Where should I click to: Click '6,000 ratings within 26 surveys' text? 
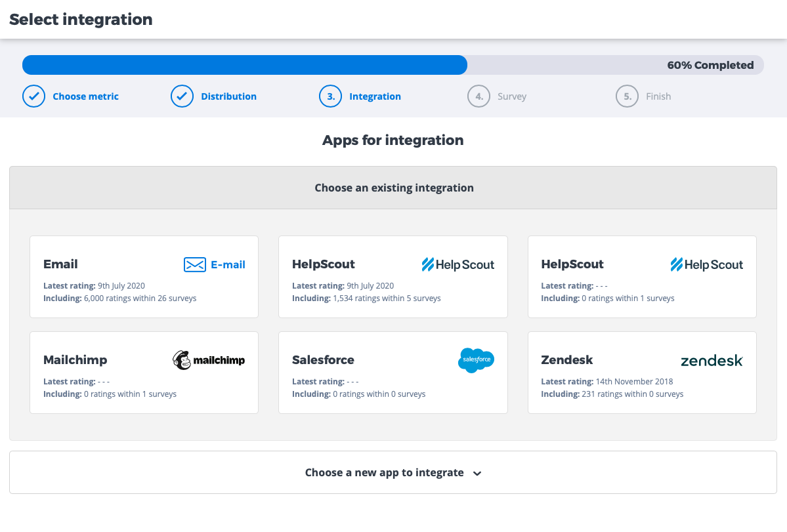click(140, 298)
